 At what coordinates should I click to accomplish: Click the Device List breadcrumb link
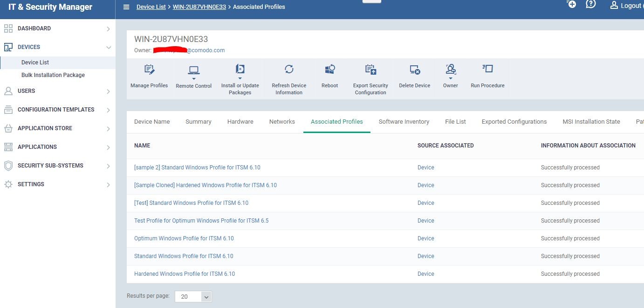point(151,7)
